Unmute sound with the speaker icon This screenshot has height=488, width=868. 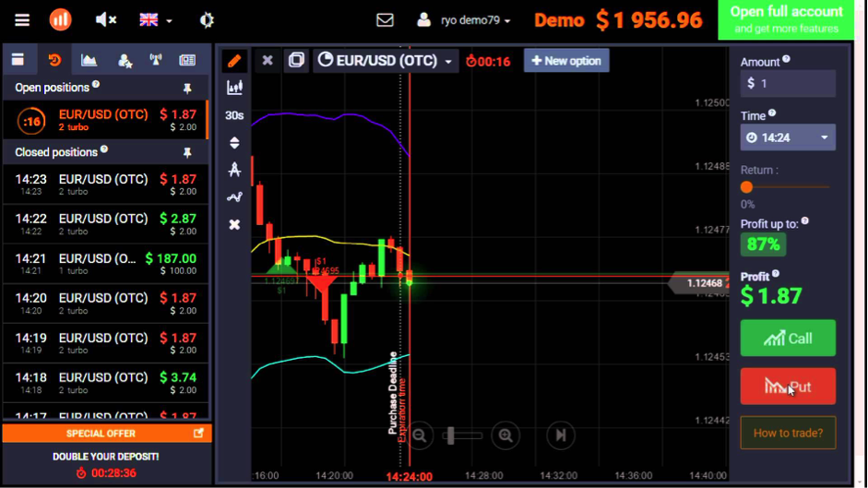click(x=106, y=20)
